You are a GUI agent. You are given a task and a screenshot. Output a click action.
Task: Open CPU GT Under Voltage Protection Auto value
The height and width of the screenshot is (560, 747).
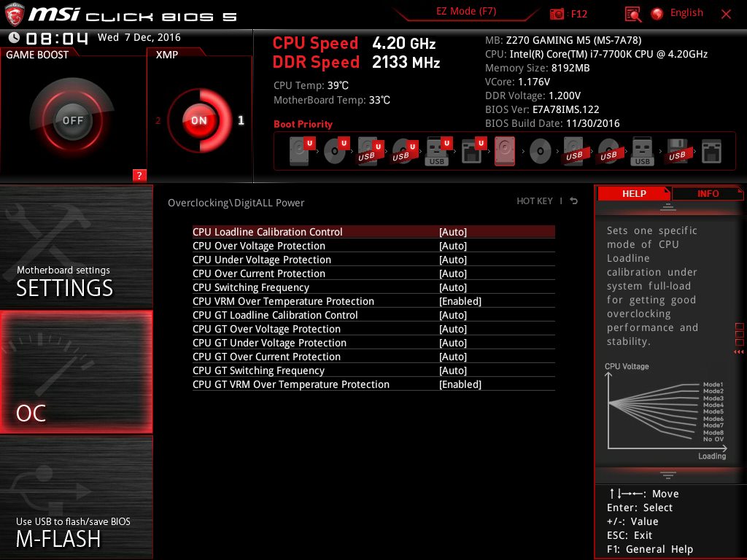pos(453,343)
